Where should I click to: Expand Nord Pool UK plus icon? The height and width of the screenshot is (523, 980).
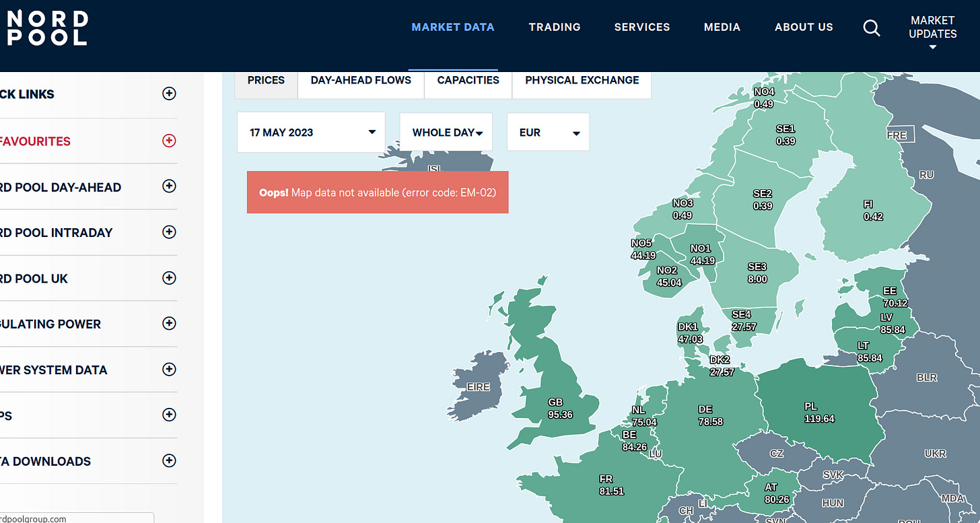(x=169, y=278)
